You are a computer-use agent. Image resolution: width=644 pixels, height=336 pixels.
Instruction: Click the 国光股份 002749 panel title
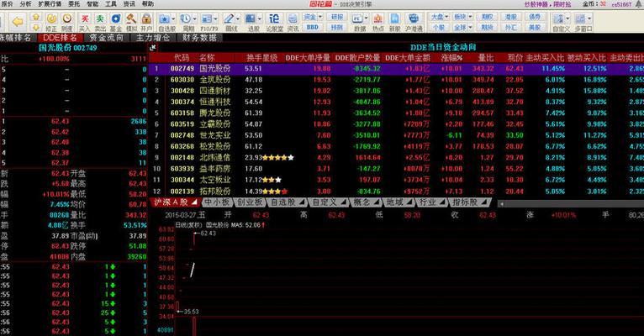click(x=68, y=48)
